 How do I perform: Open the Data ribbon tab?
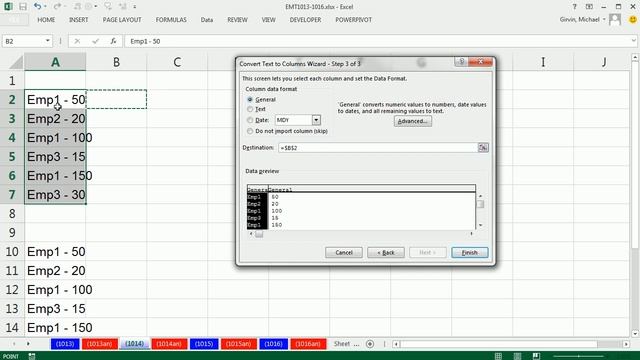tap(207, 20)
